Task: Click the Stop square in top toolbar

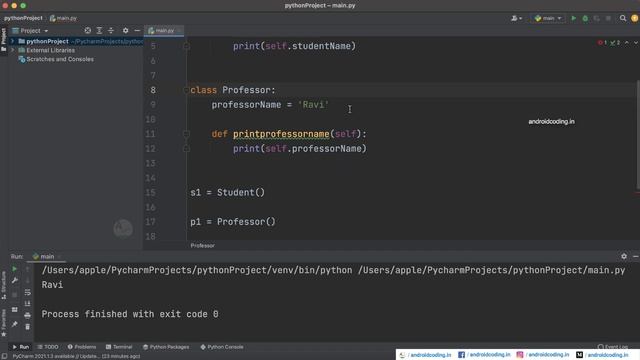Action: [x=608, y=18]
